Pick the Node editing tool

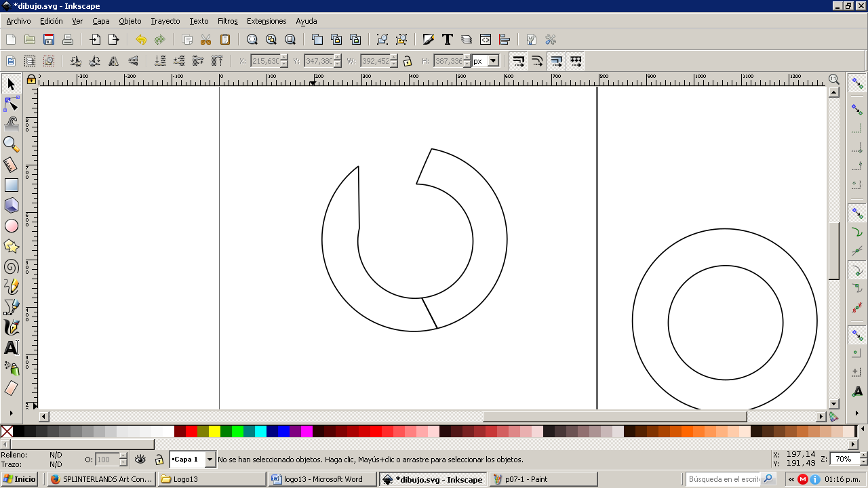coord(11,104)
